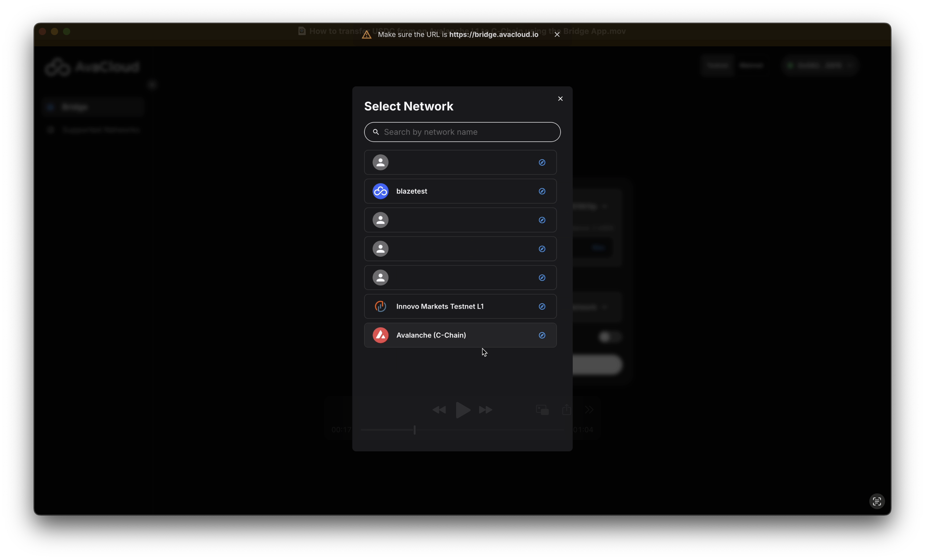The image size is (925, 560).
Task: Dismiss the URL warning banner
Action: click(557, 35)
